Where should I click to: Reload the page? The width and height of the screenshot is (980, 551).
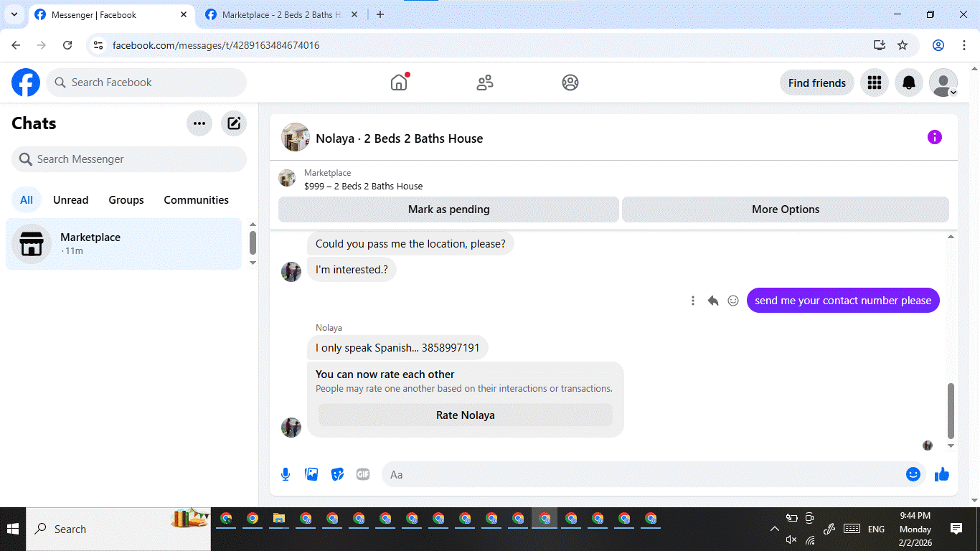click(67, 45)
